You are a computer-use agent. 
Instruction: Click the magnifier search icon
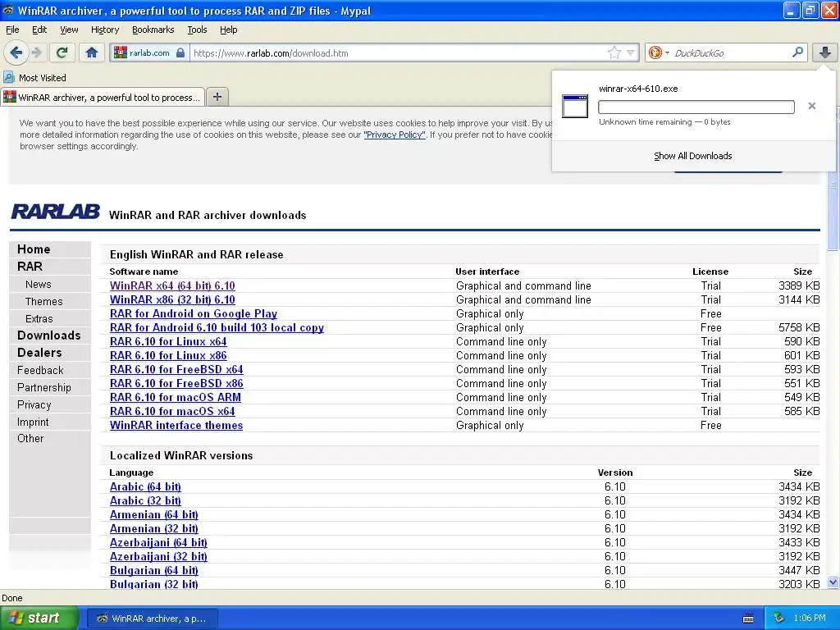[797, 52]
